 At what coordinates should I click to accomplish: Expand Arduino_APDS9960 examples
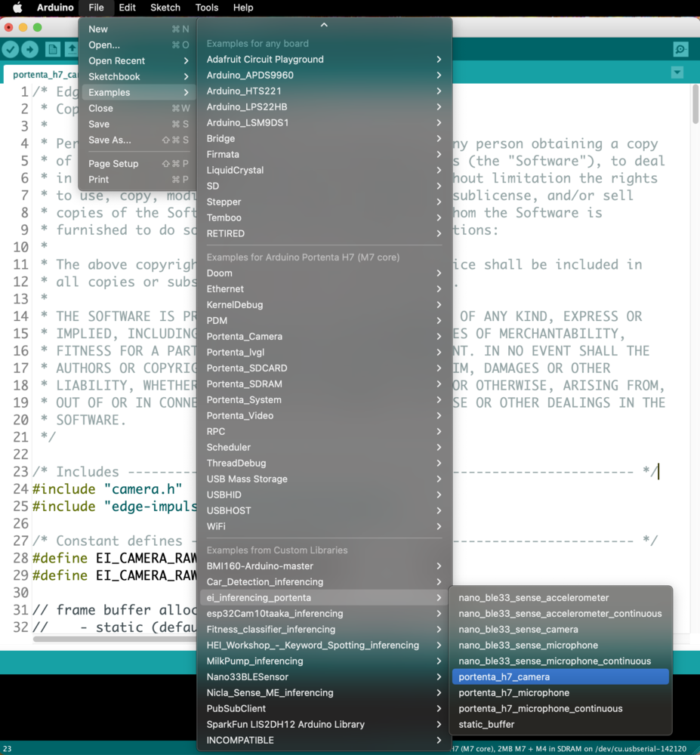[x=324, y=75]
